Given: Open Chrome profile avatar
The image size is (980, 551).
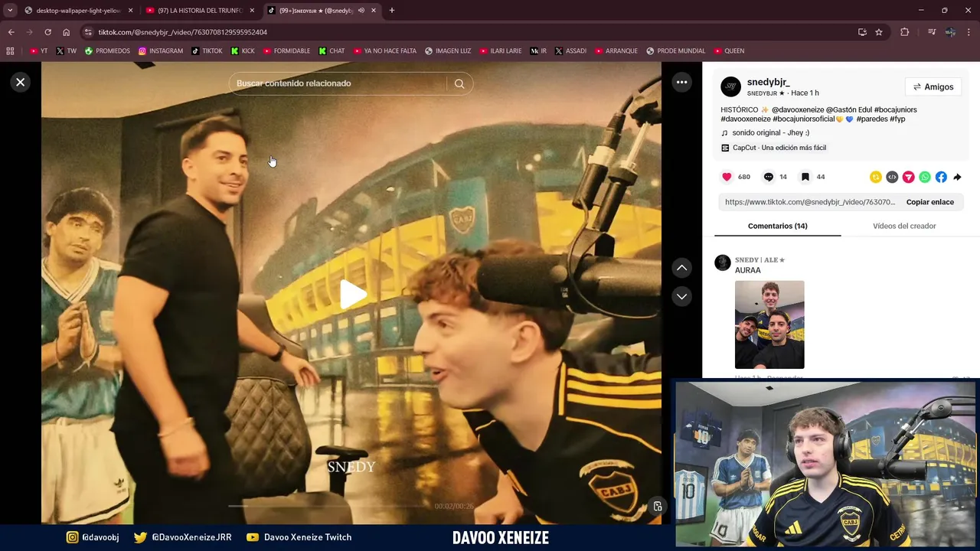Looking at the screenshot, I should [x=950, y=32].
